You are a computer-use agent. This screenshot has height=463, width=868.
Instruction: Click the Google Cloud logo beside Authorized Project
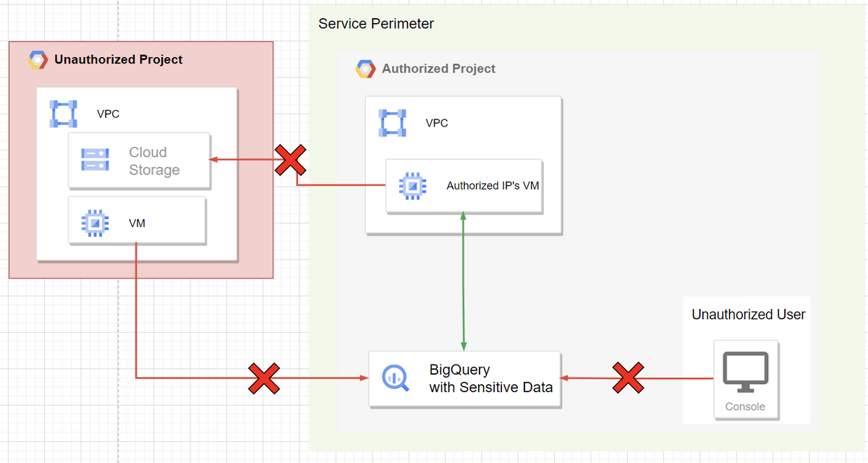click(x=365, y=69)
